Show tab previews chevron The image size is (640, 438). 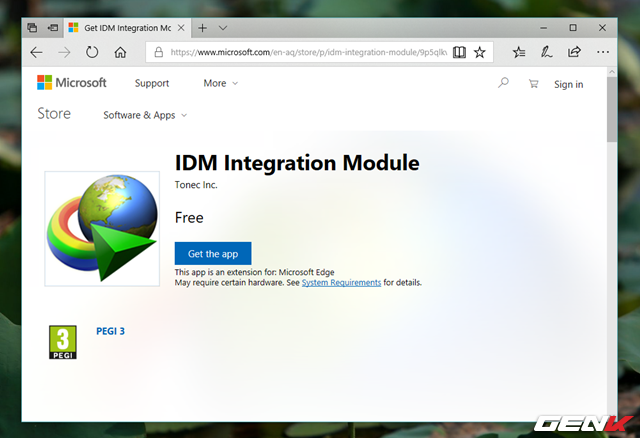[222, 28]
